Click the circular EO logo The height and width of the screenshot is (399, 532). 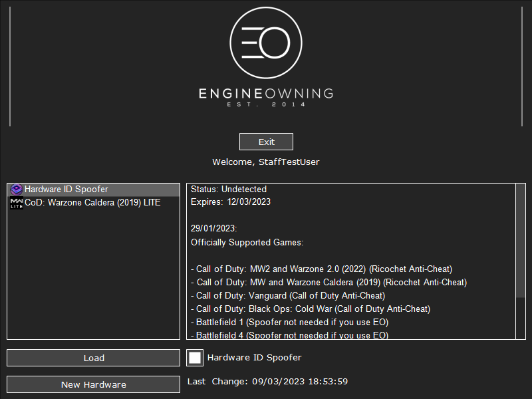click(x=266, y=43)
